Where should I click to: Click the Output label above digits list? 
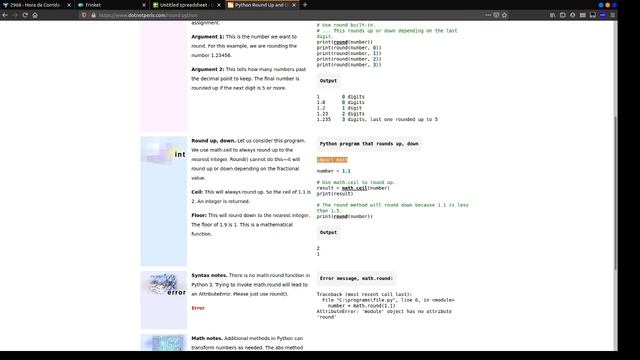pos(328,81)
